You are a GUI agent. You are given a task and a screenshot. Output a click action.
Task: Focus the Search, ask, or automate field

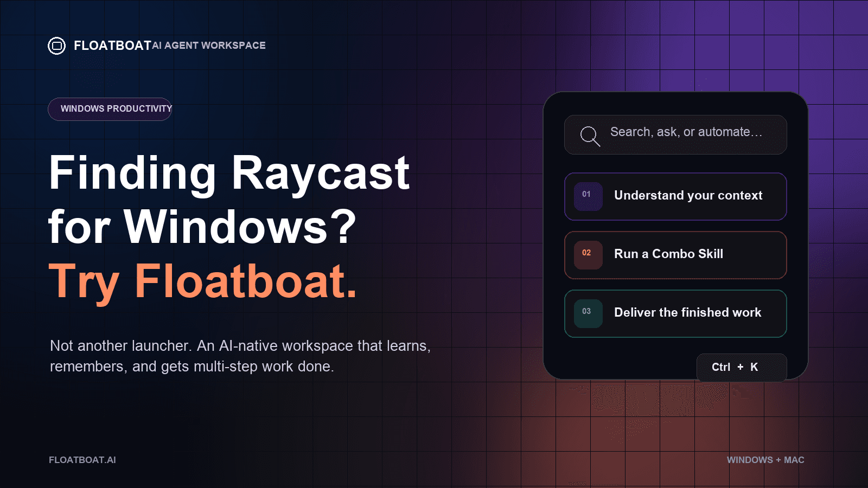click(x=675, y=134)
